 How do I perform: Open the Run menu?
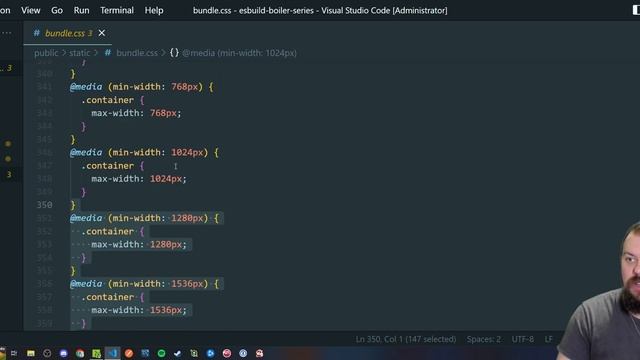pos(81,10)
